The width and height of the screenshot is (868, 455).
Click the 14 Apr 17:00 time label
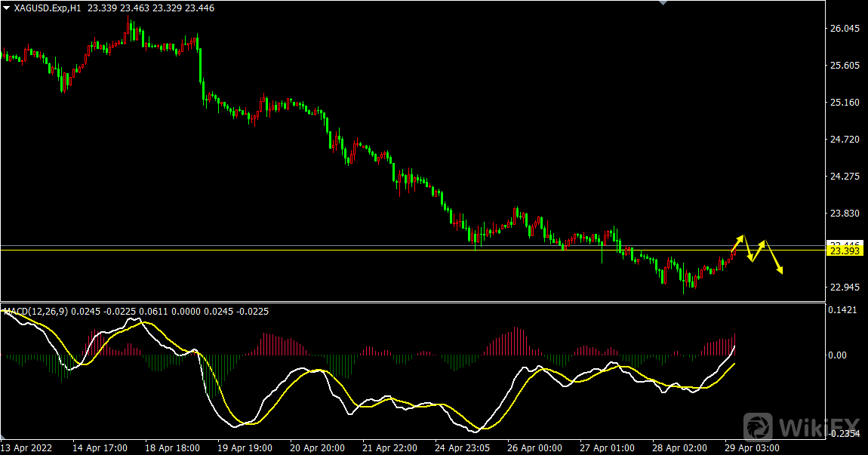[100, 447]
